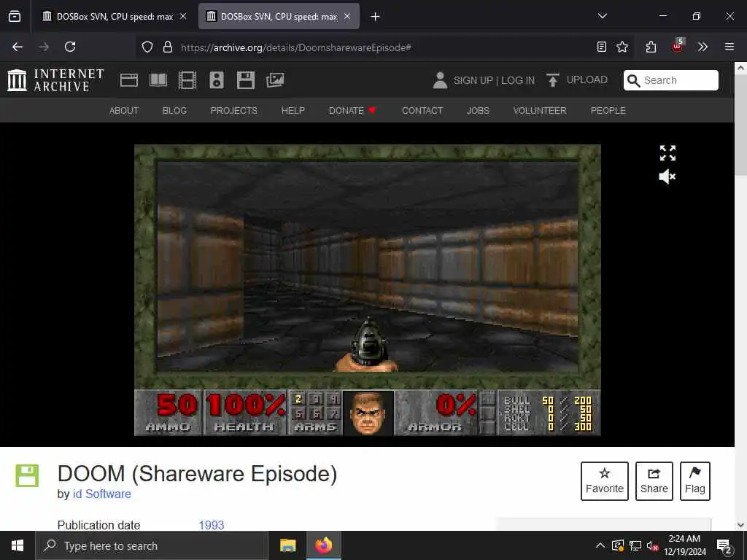Open the Web archive icon
Image resolution: width=747 pixels, height=560 pixels.
click(128, 80)
